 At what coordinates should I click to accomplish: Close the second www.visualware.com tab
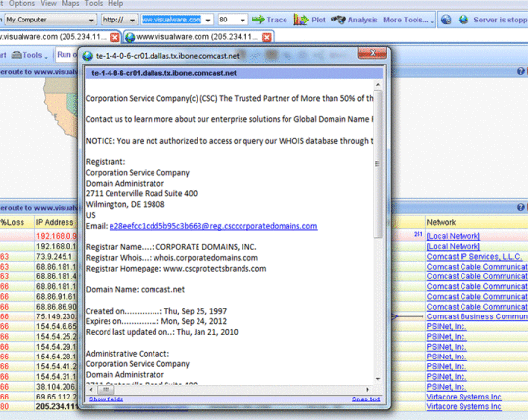267,37
